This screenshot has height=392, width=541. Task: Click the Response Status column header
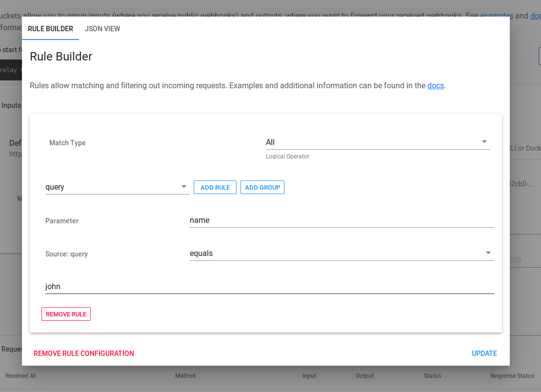pyautogui.click(x=512, y=375)
